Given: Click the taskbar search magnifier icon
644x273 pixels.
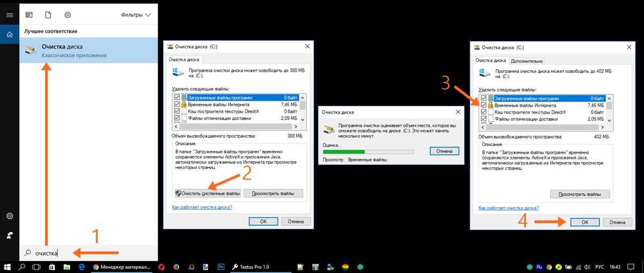Looking at the screenshot, I should click(23, 267).
